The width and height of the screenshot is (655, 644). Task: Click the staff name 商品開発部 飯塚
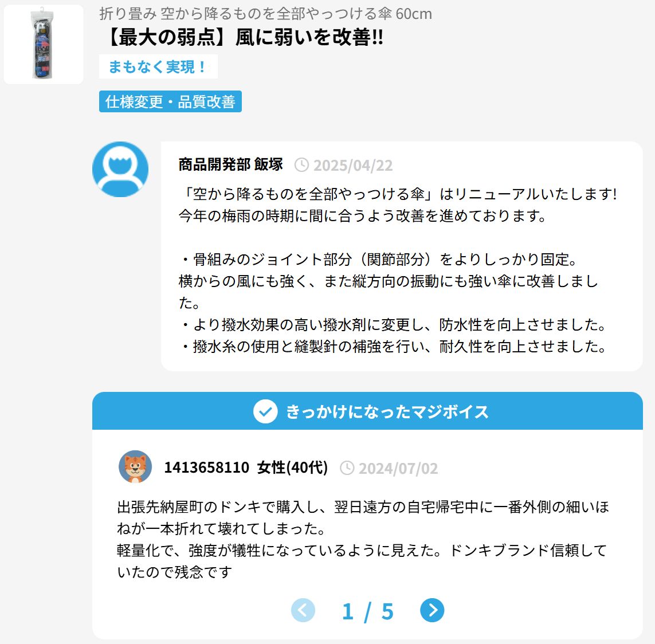230,164
